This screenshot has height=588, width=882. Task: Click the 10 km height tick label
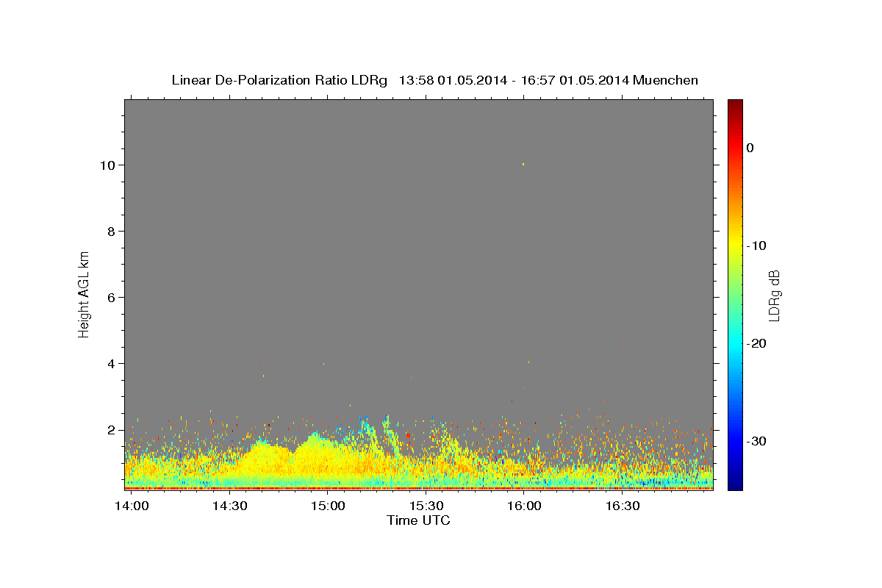[x=108, y=165]
